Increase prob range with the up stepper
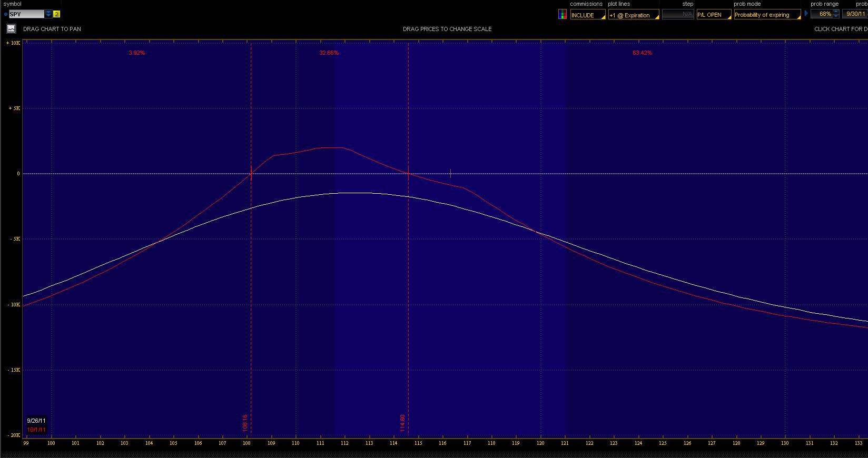868x458 pixels. (x=836, y=12)
